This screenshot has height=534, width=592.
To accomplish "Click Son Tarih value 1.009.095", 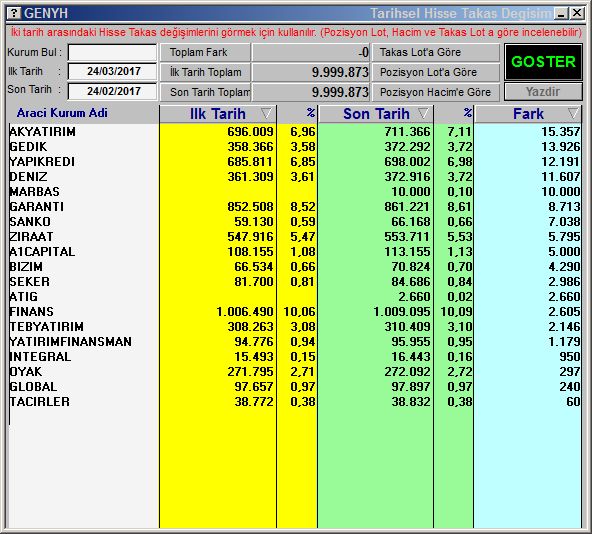I will [x=402, y=312].
